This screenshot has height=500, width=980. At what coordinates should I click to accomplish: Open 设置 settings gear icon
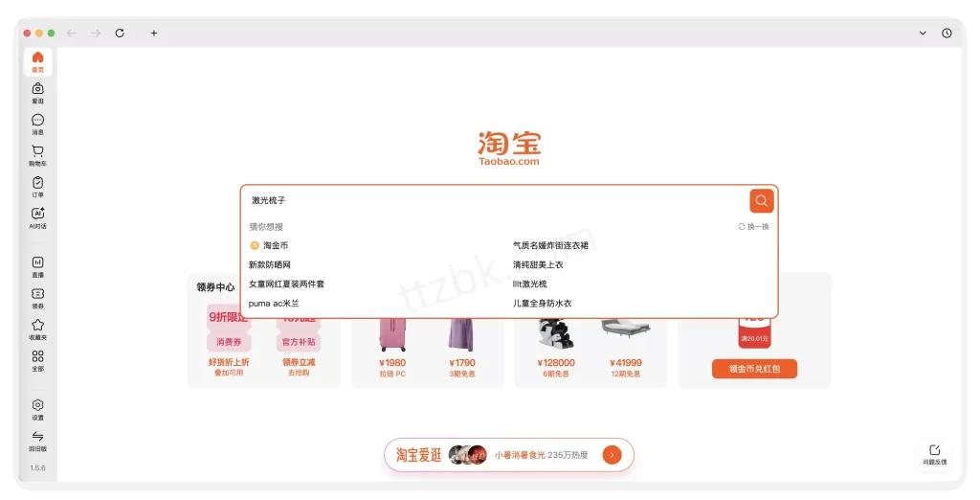point(37,410)
